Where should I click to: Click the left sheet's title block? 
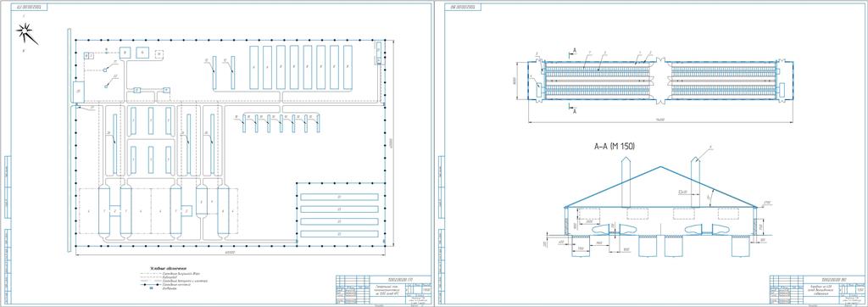click(383, 288)
